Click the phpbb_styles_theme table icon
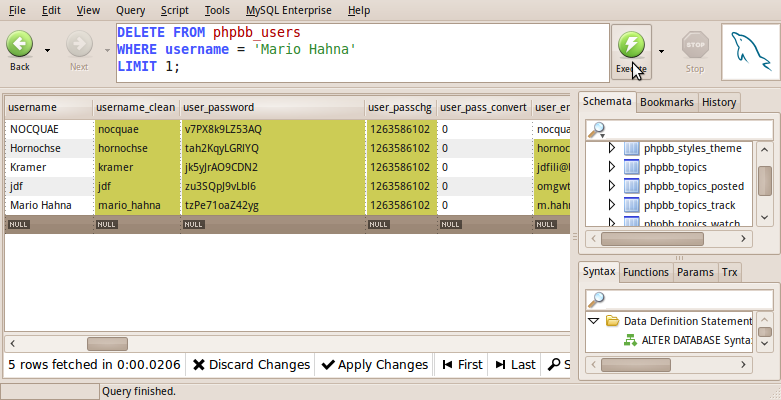Image resolution: width=781 pixels, height=400 pixels. coord(632,148)
